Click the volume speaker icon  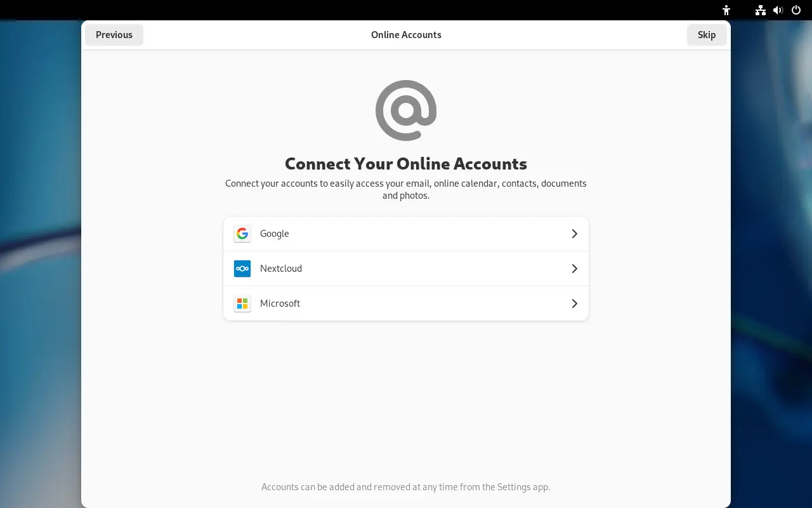[778, 10]
